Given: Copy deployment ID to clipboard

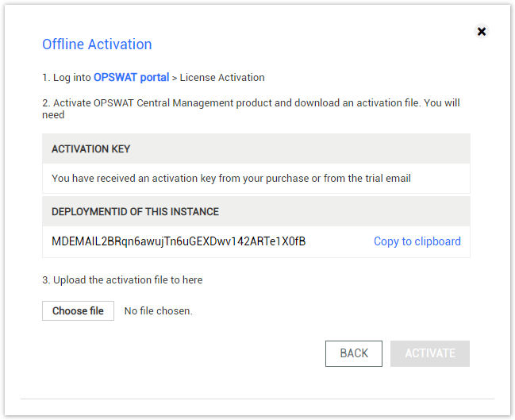Looking at the screenshot, I should pyautogui.click(x=417, y=241).
